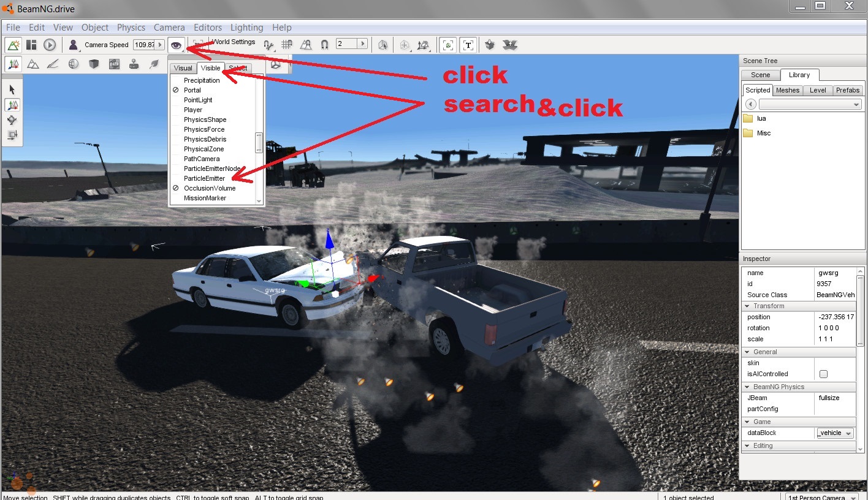Open the Editors menu
Screen dimensions: 868x500
(208, 28)
